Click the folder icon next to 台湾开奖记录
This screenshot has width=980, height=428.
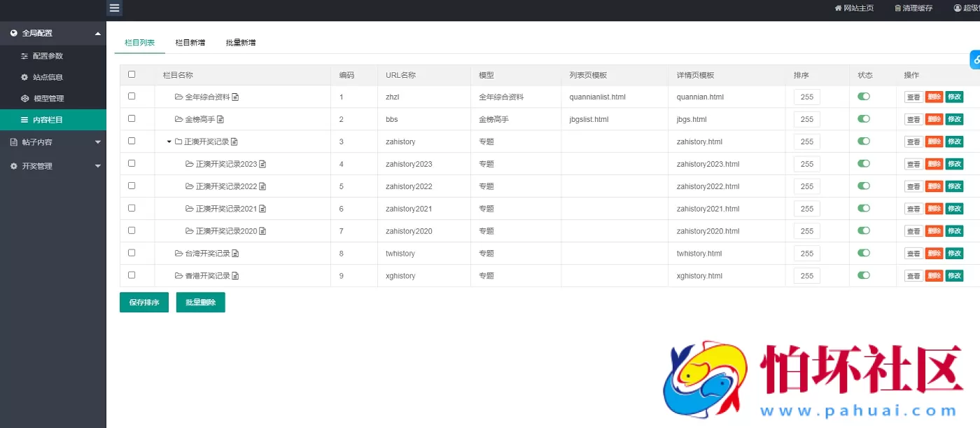(178, 254)
